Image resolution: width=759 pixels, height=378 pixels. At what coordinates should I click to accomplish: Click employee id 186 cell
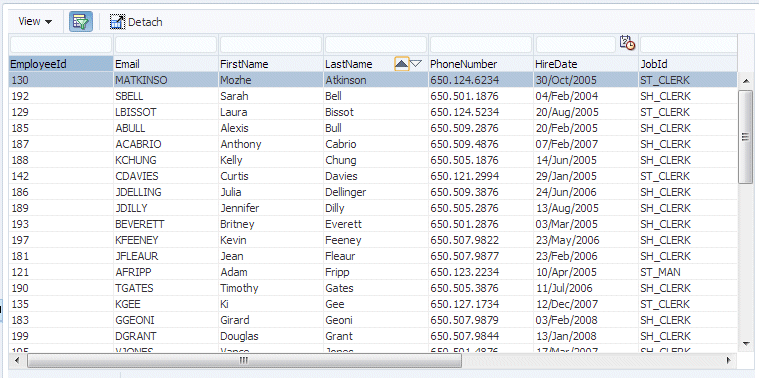61,192
